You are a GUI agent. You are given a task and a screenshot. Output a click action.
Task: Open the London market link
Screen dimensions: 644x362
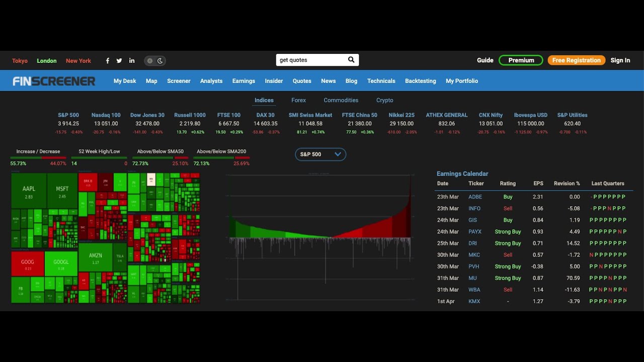(x=47, y=61)
